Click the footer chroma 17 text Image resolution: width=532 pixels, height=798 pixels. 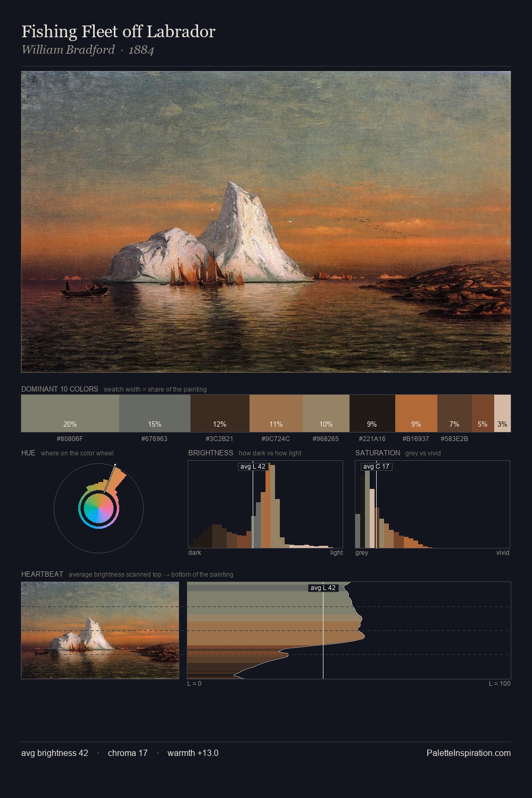coord(128,753)
